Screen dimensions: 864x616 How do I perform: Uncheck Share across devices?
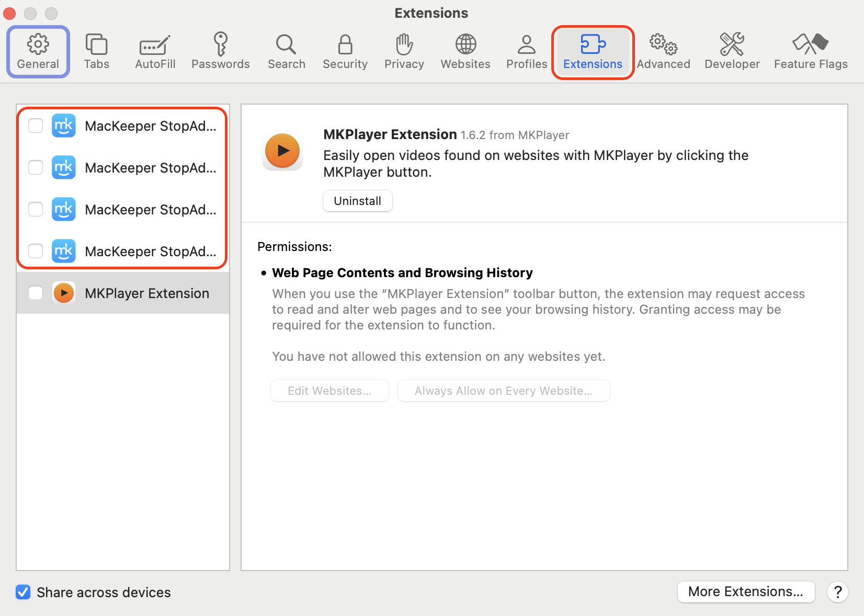pos(23,592)
